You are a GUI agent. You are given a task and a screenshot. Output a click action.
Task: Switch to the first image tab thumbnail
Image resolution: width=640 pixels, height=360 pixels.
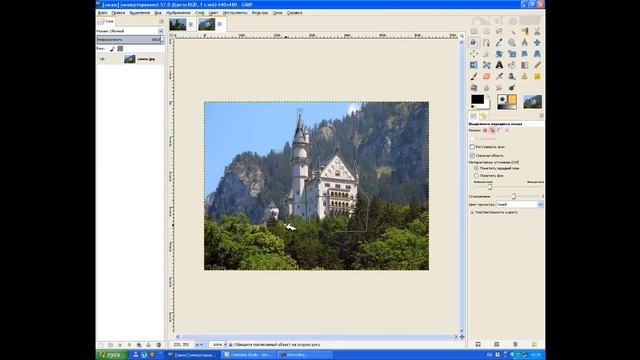coord(178,24)
